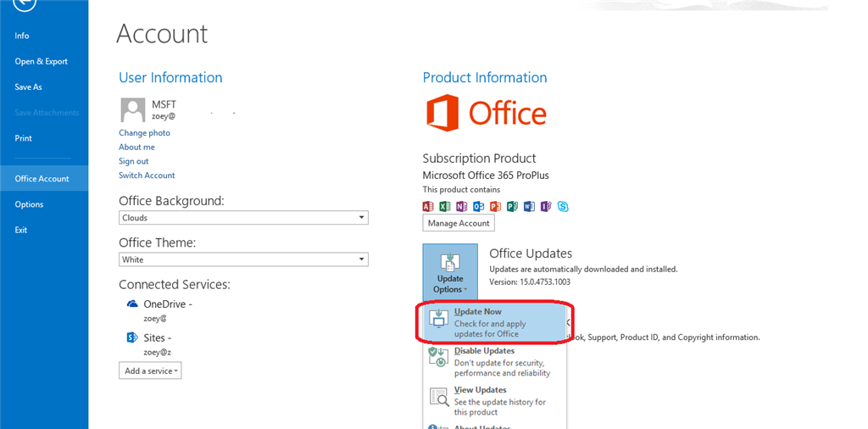Click the Manage Account button
Screen dimensions: 868x429
pyautogui.click(x=459, y=223)
